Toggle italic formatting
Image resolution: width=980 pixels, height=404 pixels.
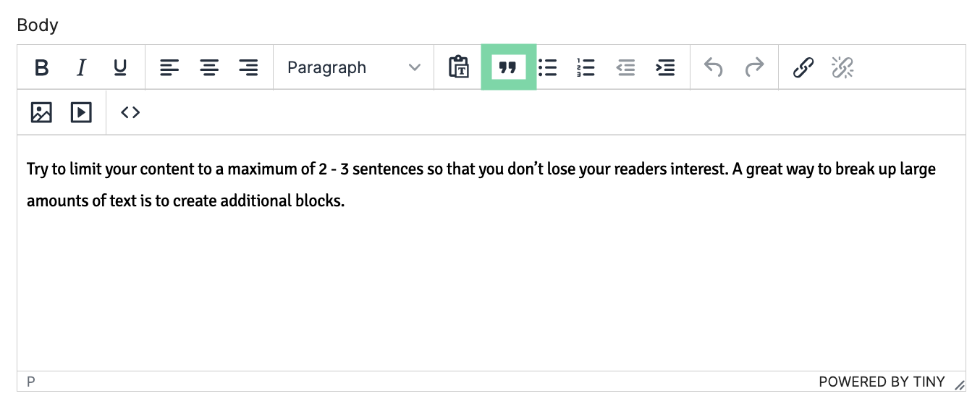(81, 68)
